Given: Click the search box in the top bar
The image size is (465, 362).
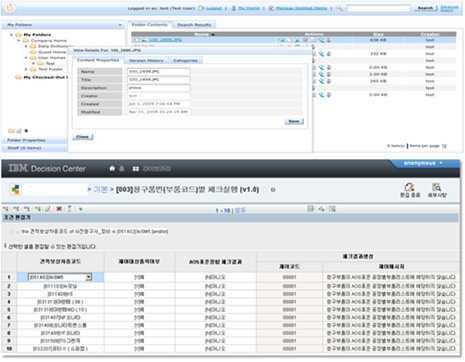Looking at the screenshot, I should pyautogui.click(x=378, y=8).
